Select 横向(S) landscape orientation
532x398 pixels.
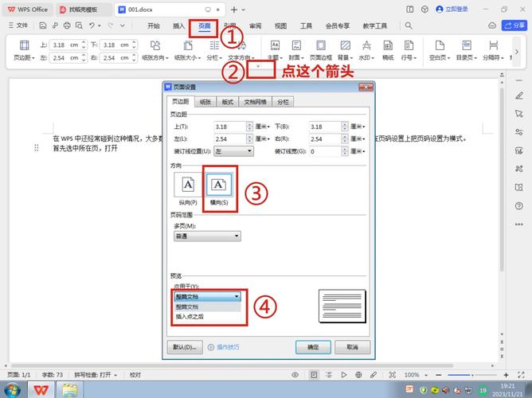point(219,189)
